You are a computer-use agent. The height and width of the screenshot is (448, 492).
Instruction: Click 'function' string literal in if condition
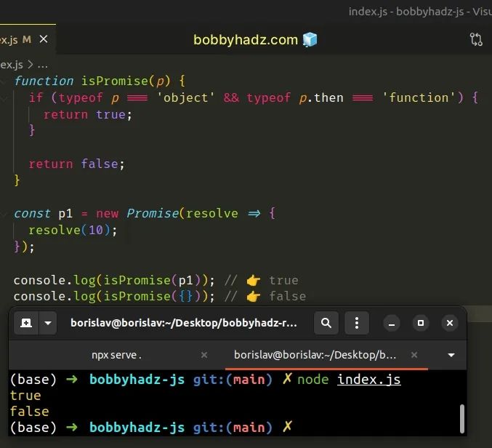(419, 97)
